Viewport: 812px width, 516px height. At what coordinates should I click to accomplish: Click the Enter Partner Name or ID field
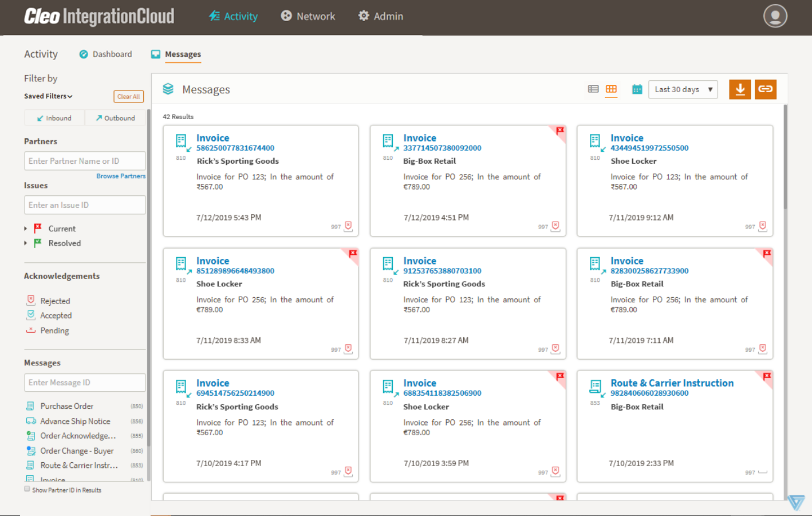click(85, 161)
